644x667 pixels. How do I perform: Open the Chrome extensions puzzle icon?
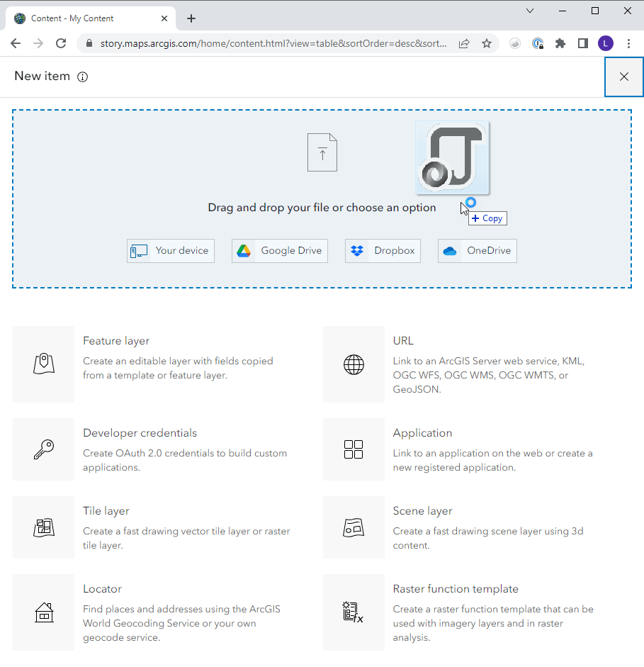(x=560, y=43)
